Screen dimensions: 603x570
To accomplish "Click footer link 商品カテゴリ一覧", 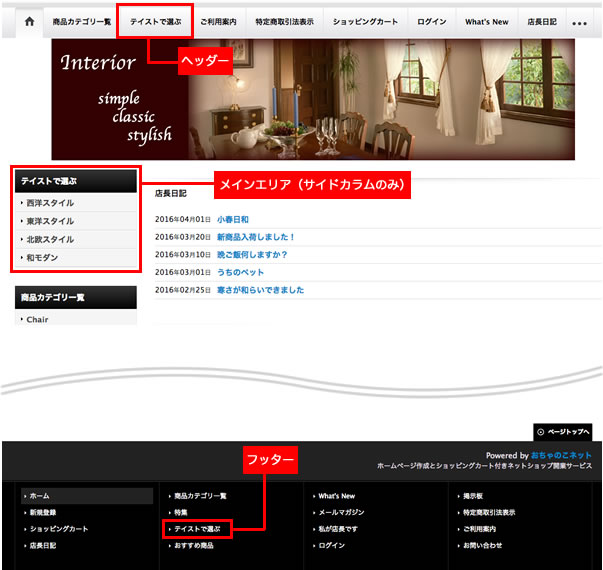I will (x=200, y=496).
